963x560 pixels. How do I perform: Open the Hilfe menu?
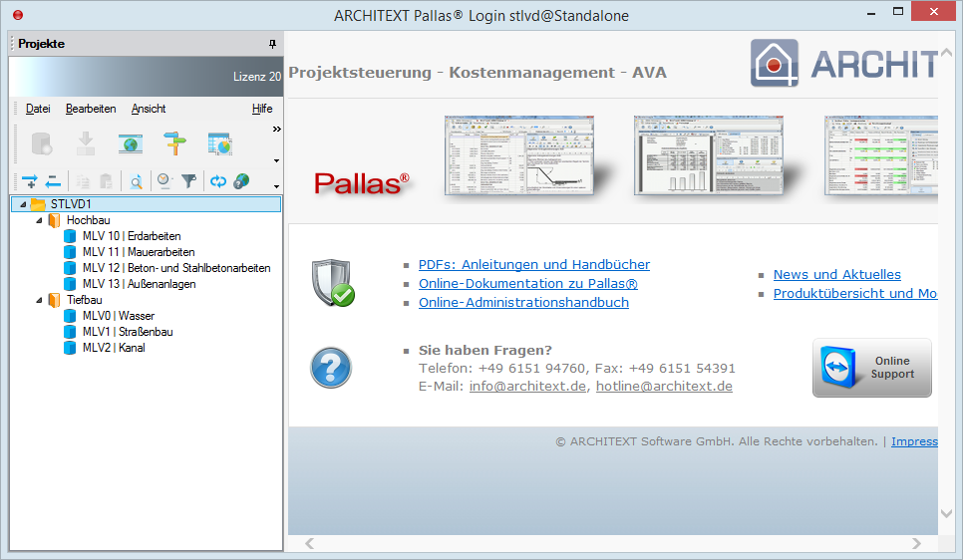[x=262, y=109]
